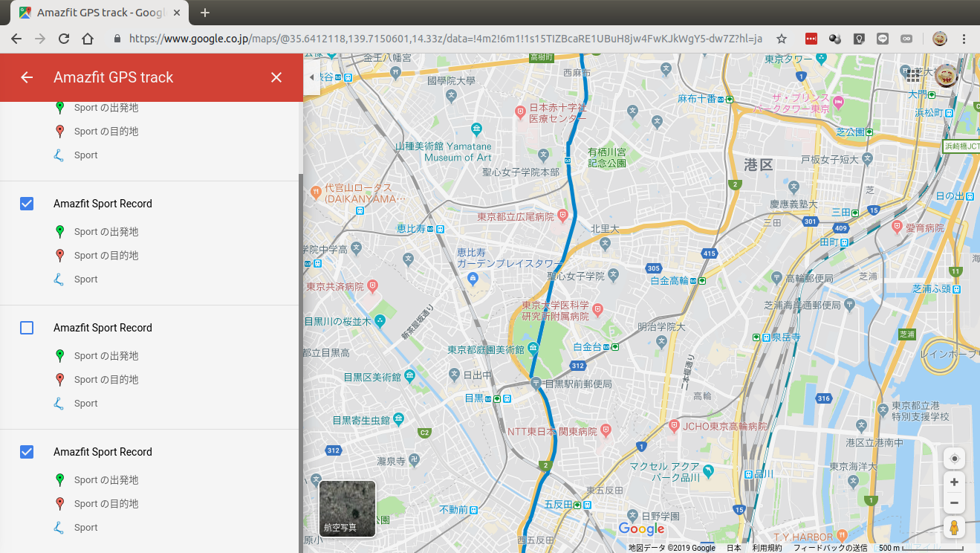This screenshot has width=980, height=553.
Task: Switch to satellite view via 航空写真 thumbnail
Action: pos(346,509)
